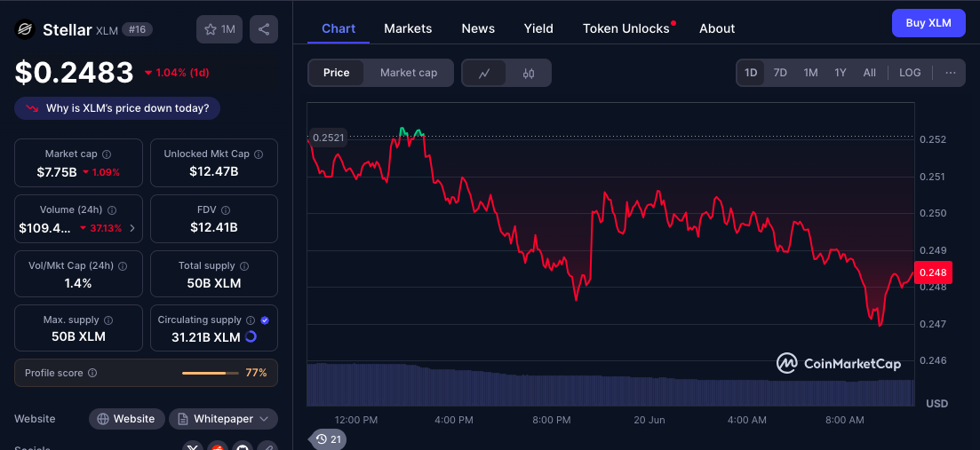Click the 0.248 current price label on axis
980x450 pixels.
click(x=933, y=272)
